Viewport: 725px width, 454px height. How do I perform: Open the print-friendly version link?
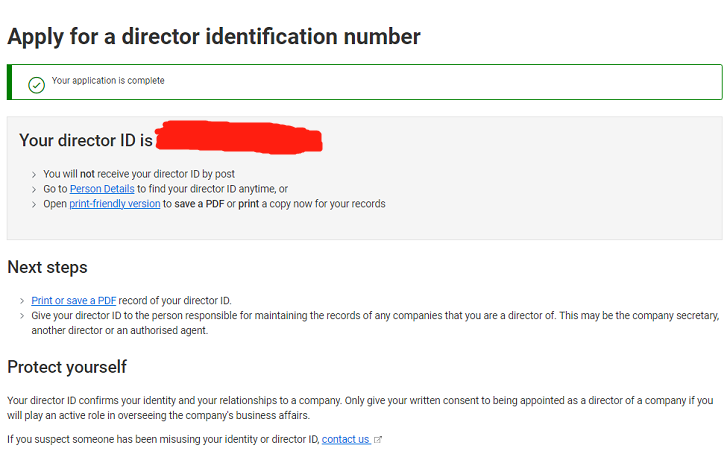[115, 204]
